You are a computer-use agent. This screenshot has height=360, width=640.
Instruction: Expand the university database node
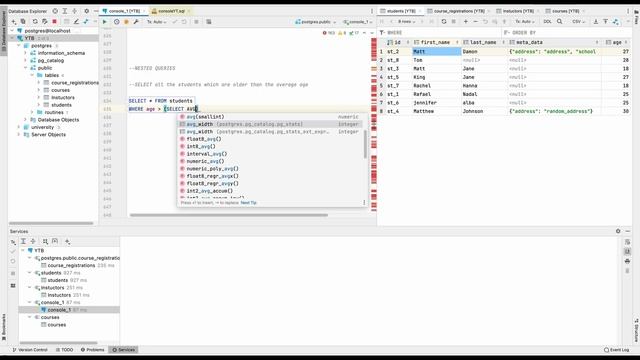click(x=19, y=127)
